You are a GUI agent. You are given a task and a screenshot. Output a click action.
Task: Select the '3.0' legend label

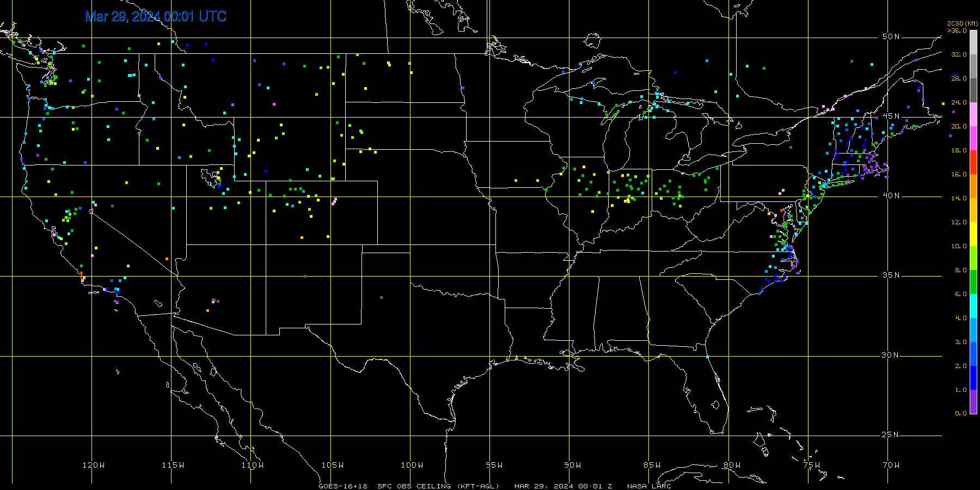click(x=961, y=342)
